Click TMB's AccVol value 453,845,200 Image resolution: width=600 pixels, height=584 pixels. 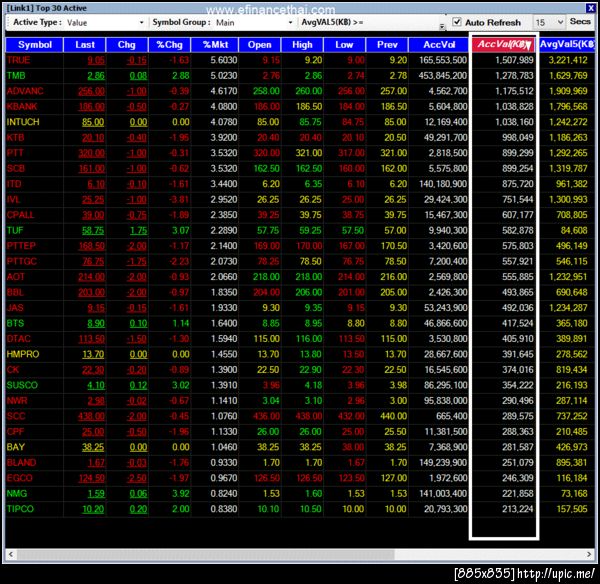[443, 75]
